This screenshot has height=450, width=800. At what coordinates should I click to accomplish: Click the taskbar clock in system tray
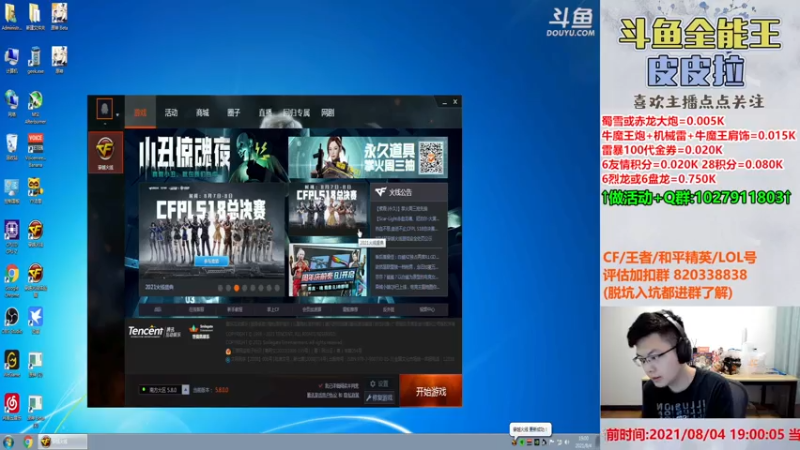click(583, 442)
